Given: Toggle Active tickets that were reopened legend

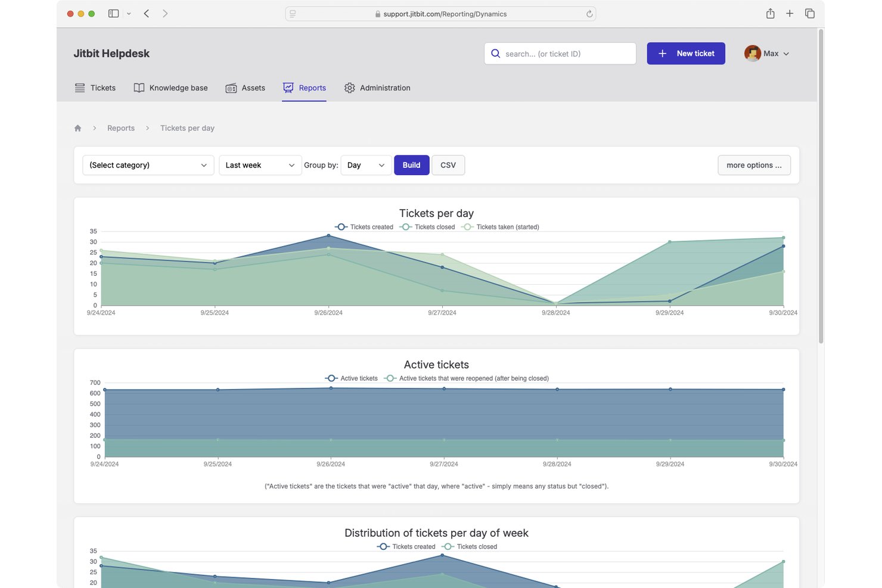Looking at the screenshot, I should (466, 378).
